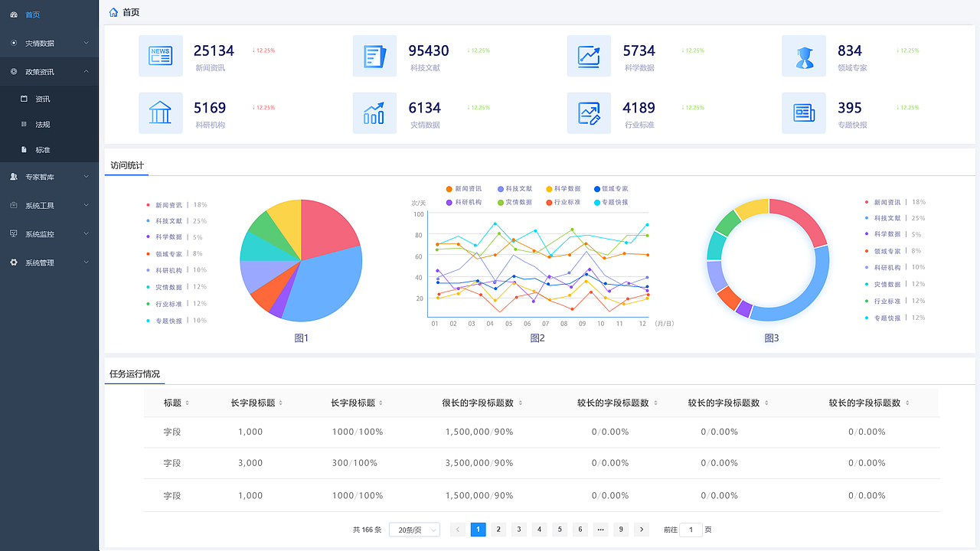The height and width of the screenshot is (551, 980).
Task: Click the 领域专家 person icon
Action: click(x=804, y=56)
